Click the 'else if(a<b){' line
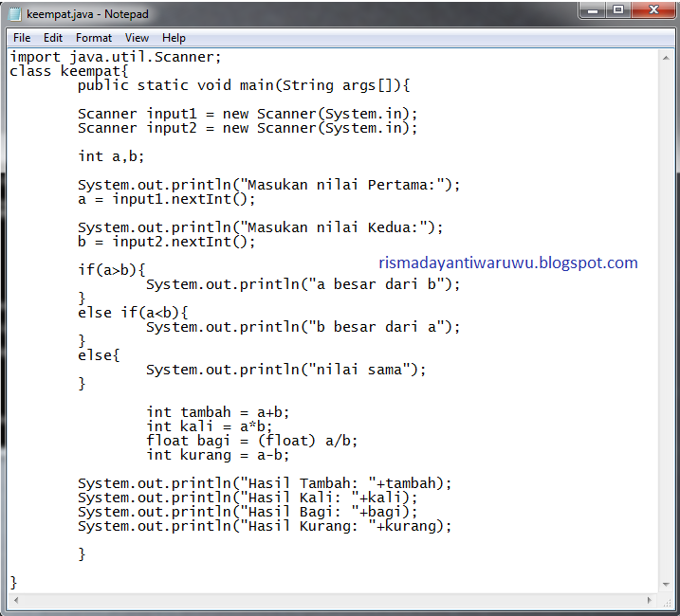The height and width of the screenshot is (616, 680). [x=133, y=313]
